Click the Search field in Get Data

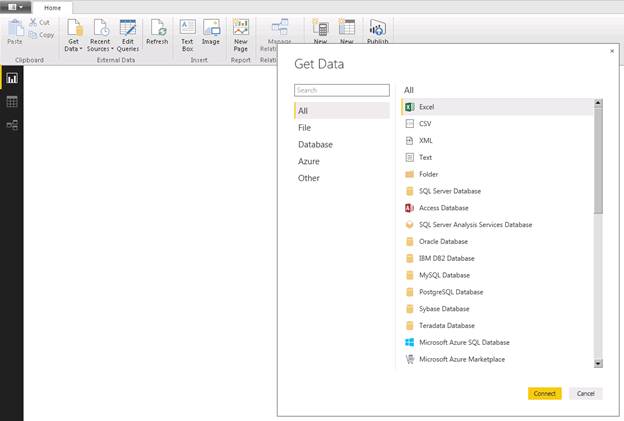(x=342, y=90)
